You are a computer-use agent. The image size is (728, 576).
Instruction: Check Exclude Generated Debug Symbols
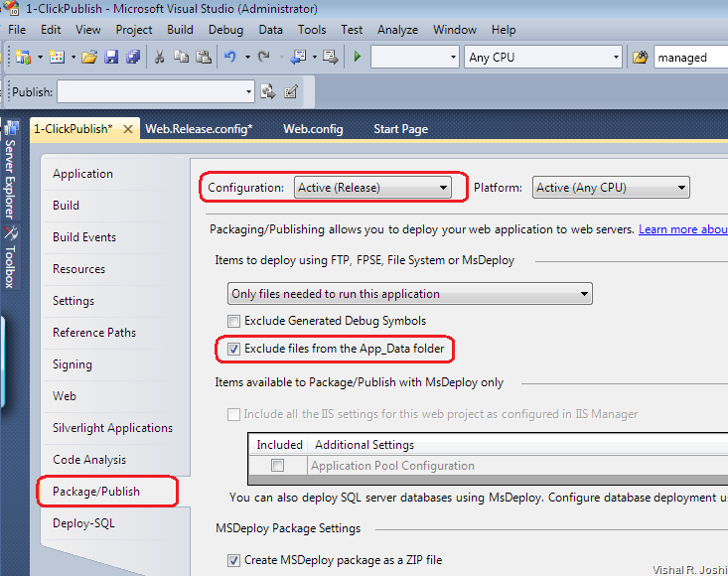pos(234,321)
